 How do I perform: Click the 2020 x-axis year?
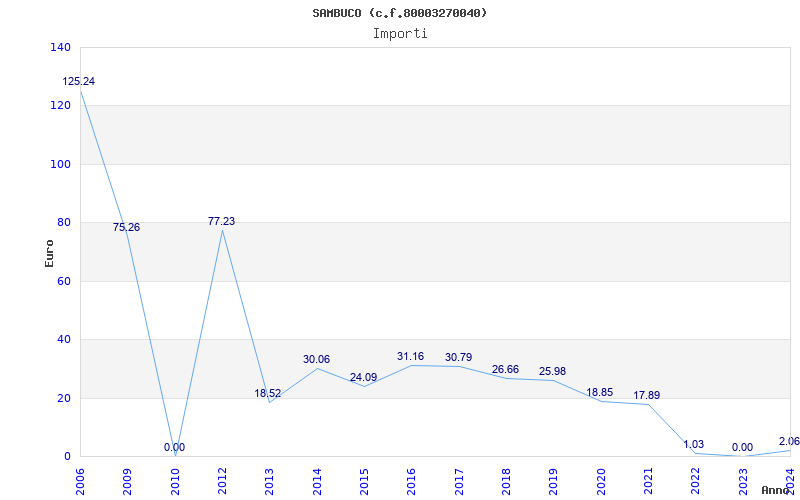point(601,482)
